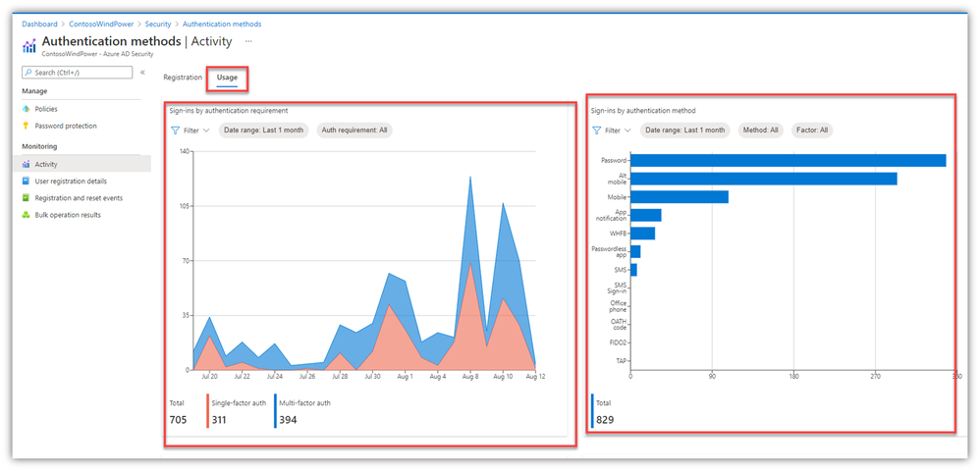
Task: Collapse the sidebar with double-chevron icon
Action: pyautogui.click(x=142, y=73)
